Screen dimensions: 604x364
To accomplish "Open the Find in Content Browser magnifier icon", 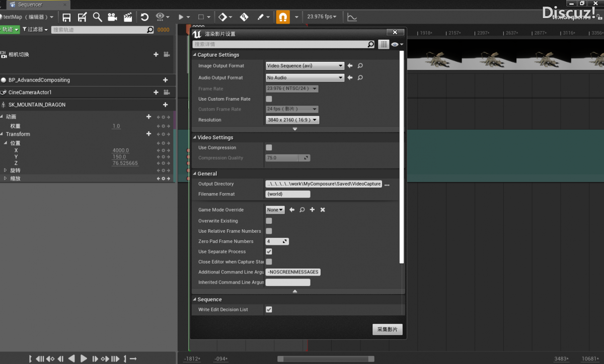I will pos(97,17).
